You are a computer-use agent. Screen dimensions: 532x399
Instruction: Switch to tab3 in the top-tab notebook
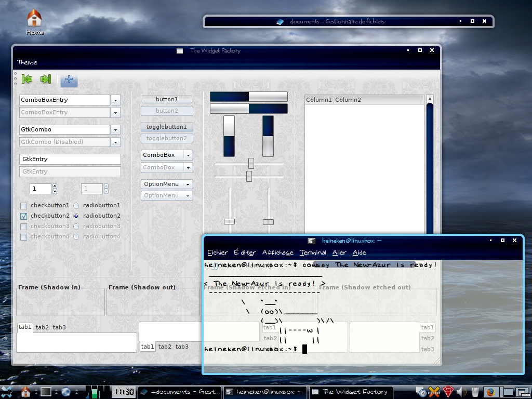pyautogui.click(x=59, y=328)
